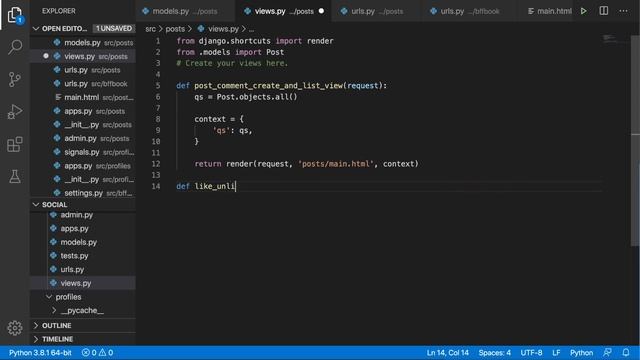
Task: Open the Testing flask icon
Action: 15,176
